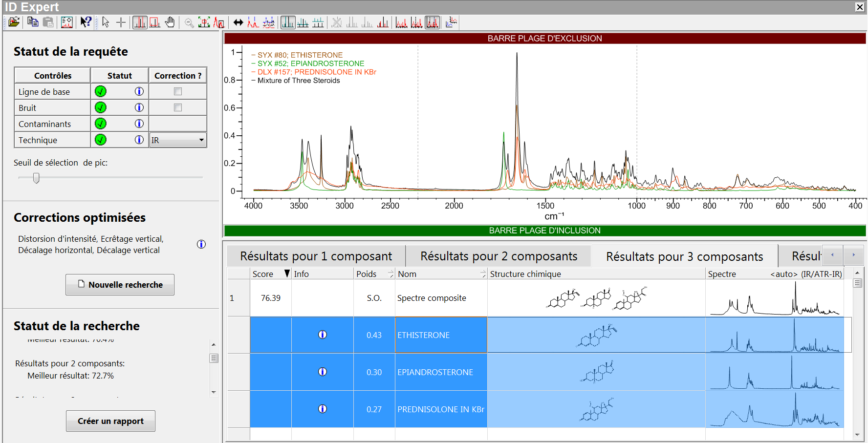Screen dimensions: 868x443
Task: Enable the Ligne de base correction checkbox
Action: coord(178,91)
